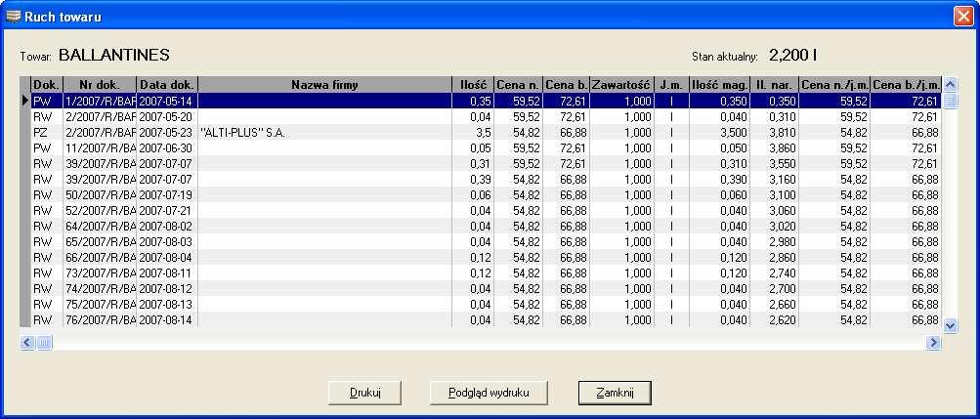Click the Data dok. column header

[167, 85]
